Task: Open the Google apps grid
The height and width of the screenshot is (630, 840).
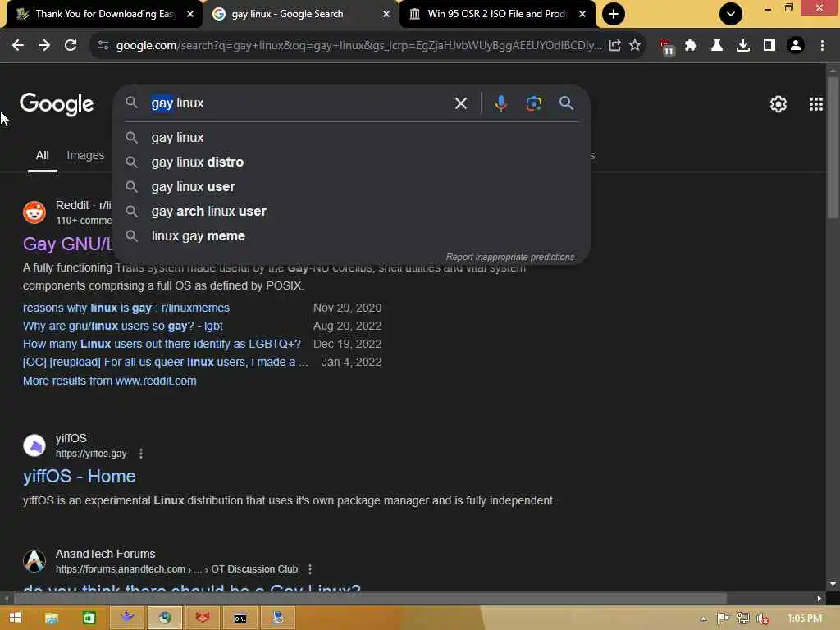Action: coord(816,104)
